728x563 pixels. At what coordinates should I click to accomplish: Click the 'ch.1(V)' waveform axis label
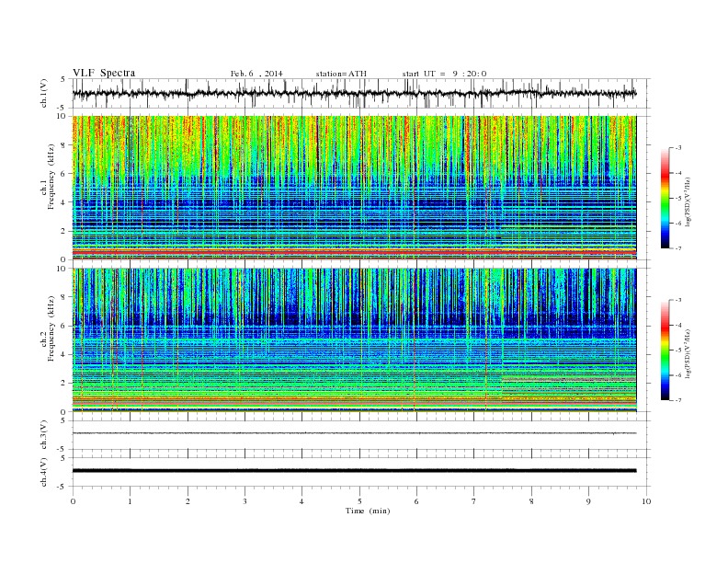point(44,93)
